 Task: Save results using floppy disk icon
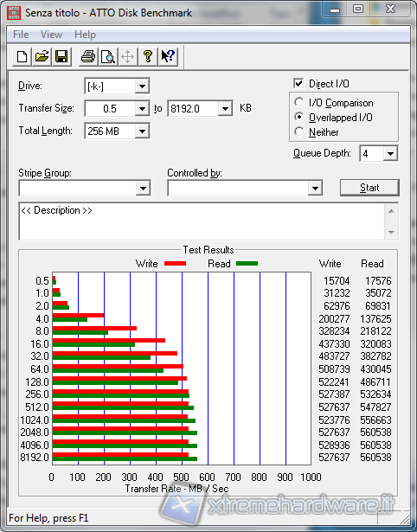[x=61, y=57]
